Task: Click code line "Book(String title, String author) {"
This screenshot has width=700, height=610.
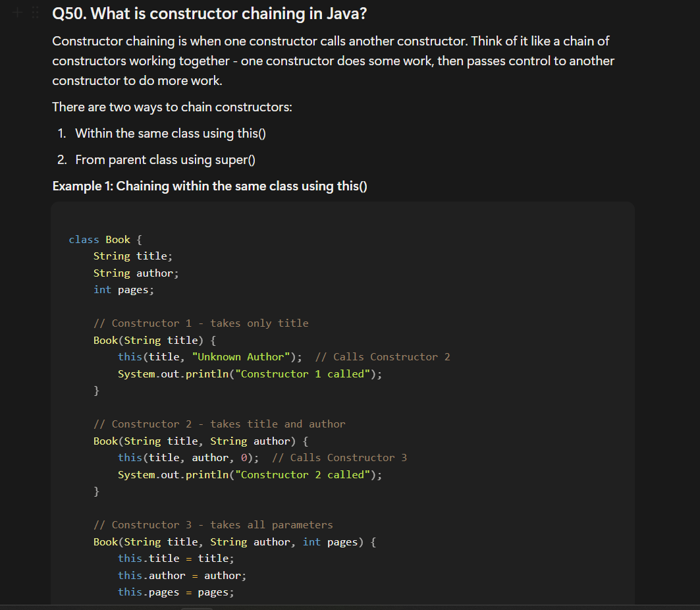Action: [x=201, y=441]
